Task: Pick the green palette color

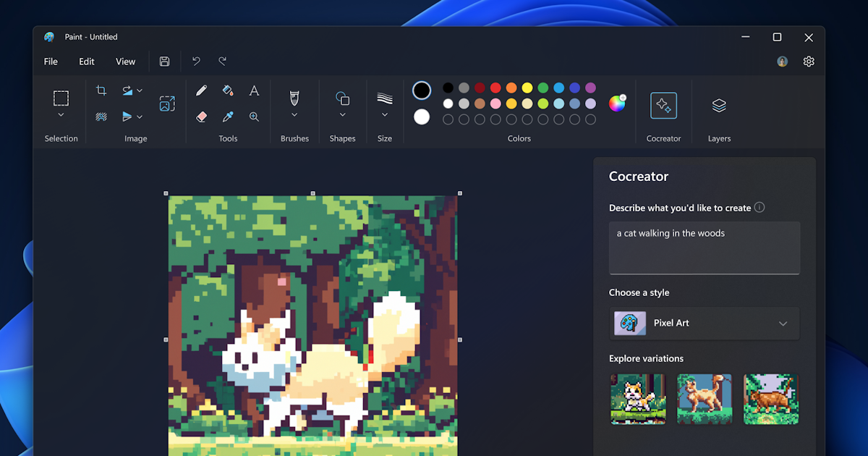Action: click(543, 88)
